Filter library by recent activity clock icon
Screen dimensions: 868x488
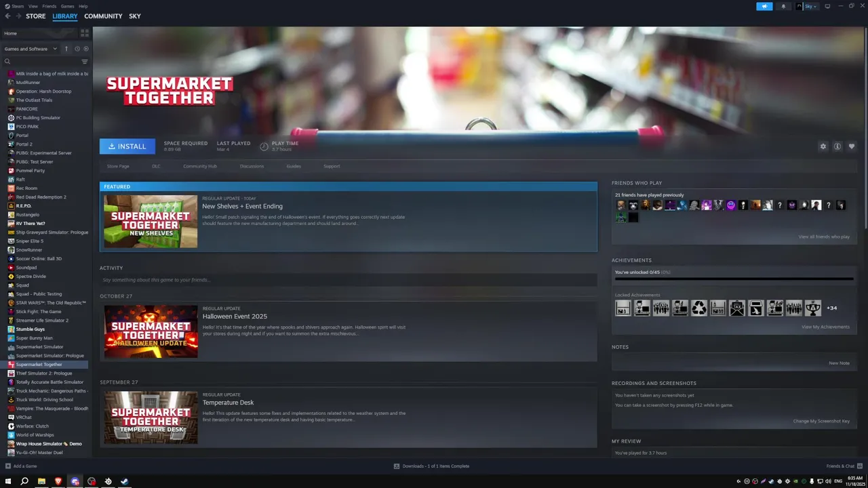pos(77,49)
